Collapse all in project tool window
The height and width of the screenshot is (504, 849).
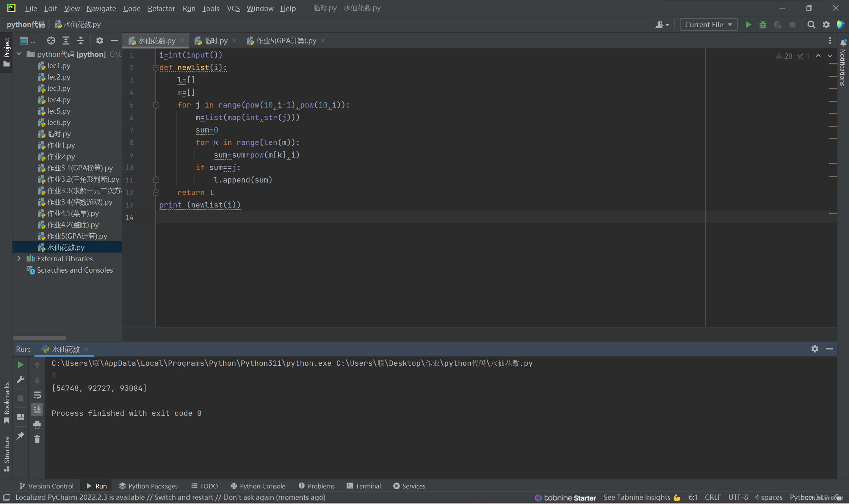81,41
